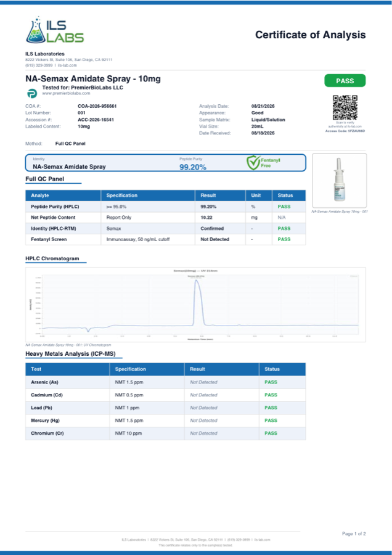Screen dimensions: 392x555
Task: Click the large blue 99.20% peptide purity
Action: (x=193, y=167)
